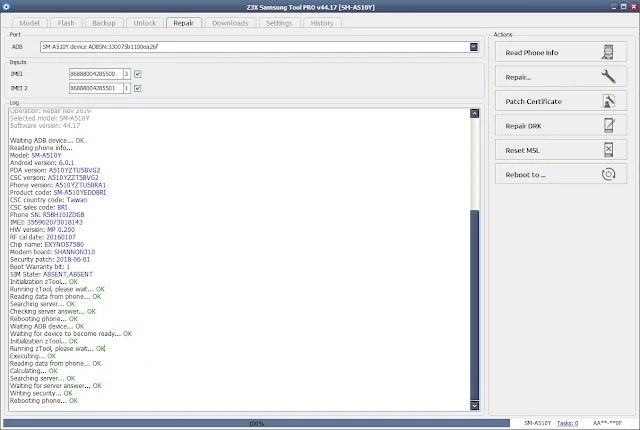The image size is (640, 430).
Task: Click the log scroll up arrow
Action: (474, 113)
